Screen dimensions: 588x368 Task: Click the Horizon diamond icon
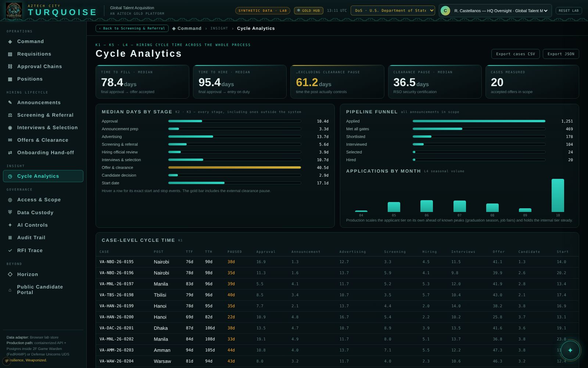[10, 275]
